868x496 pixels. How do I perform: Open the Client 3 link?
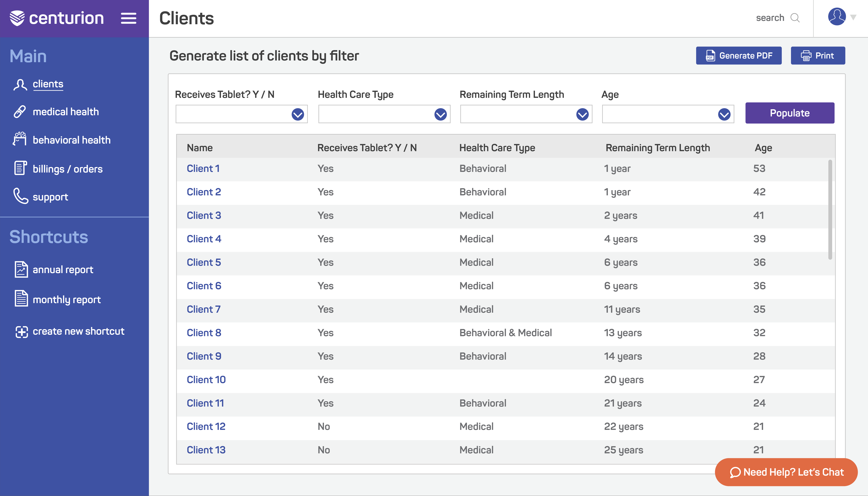click(204, 216)
